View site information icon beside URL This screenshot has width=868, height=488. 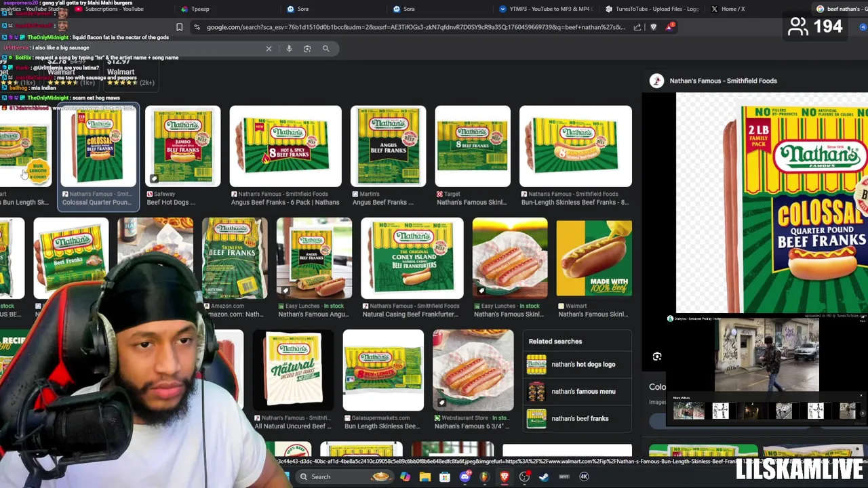click(197, 27)
